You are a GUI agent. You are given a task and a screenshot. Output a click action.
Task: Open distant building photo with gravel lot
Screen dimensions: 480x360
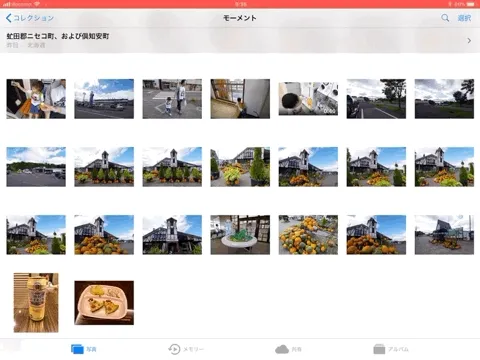coord(444,235)
